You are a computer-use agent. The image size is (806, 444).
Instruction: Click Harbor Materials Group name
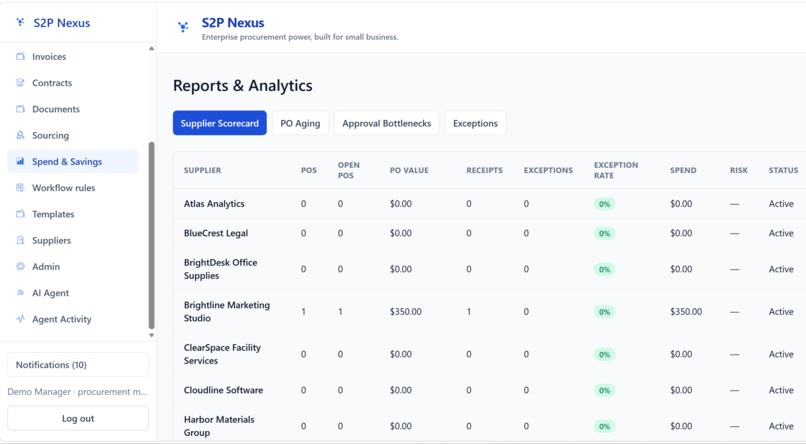pos(219,426)
